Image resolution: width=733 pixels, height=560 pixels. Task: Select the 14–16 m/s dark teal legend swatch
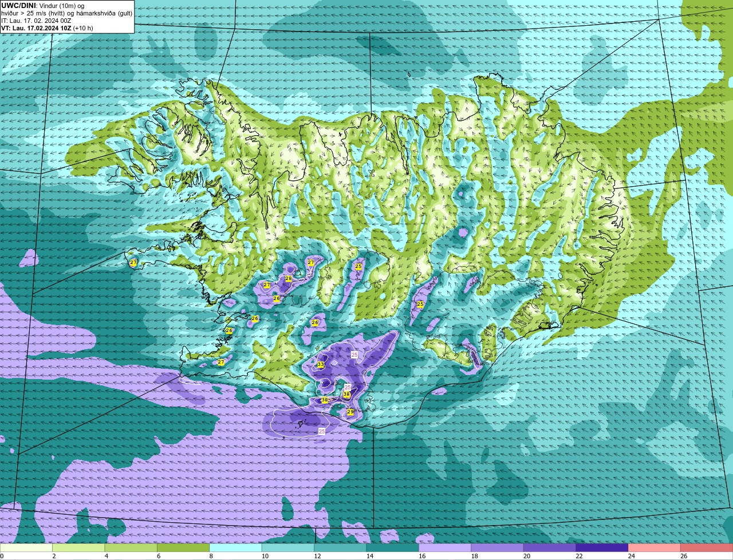393,547
